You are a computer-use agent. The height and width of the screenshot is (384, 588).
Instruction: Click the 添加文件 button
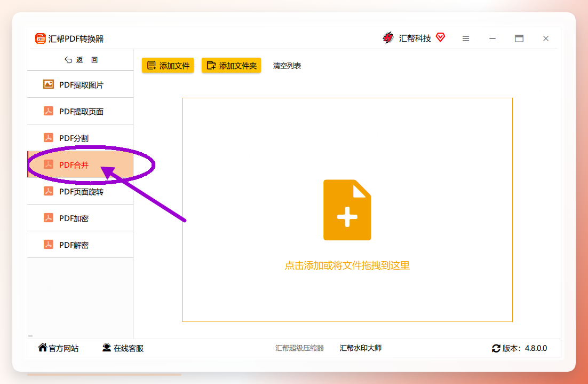pyautogui.click(x=168, y=65)
